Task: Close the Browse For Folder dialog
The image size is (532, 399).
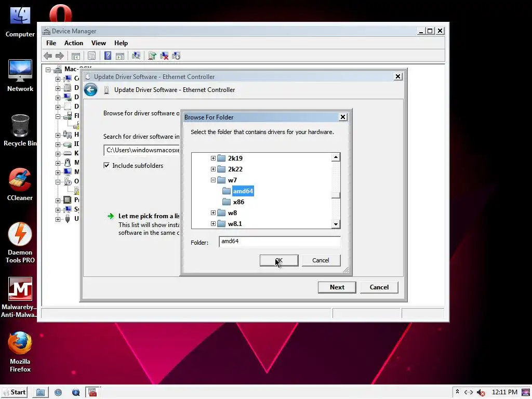Action: (x=343, y=117)
